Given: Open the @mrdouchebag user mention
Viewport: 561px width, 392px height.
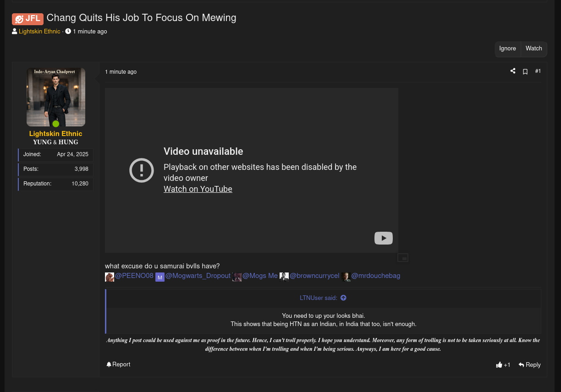Looking at the screenshot, I should point(375,276).
